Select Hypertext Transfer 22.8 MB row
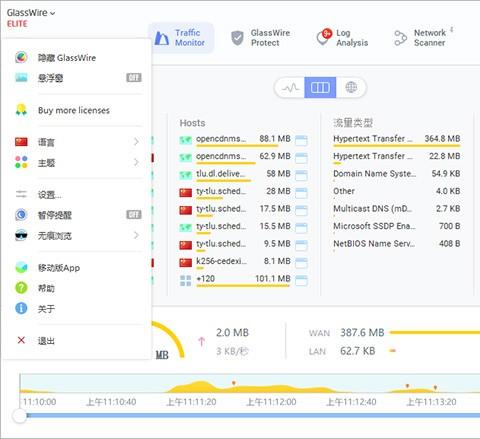The width and height of the screenshot is (480, 439). pos(397,157)
